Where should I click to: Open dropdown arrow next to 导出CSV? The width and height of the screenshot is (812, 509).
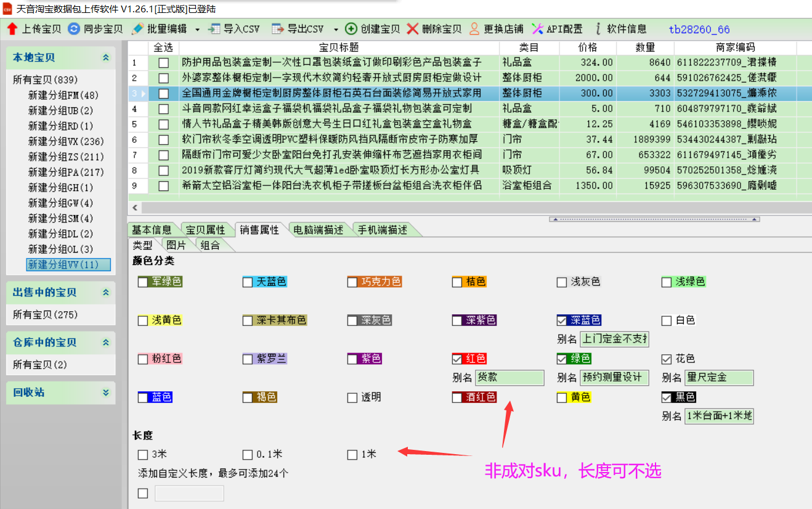click(336, 29)
